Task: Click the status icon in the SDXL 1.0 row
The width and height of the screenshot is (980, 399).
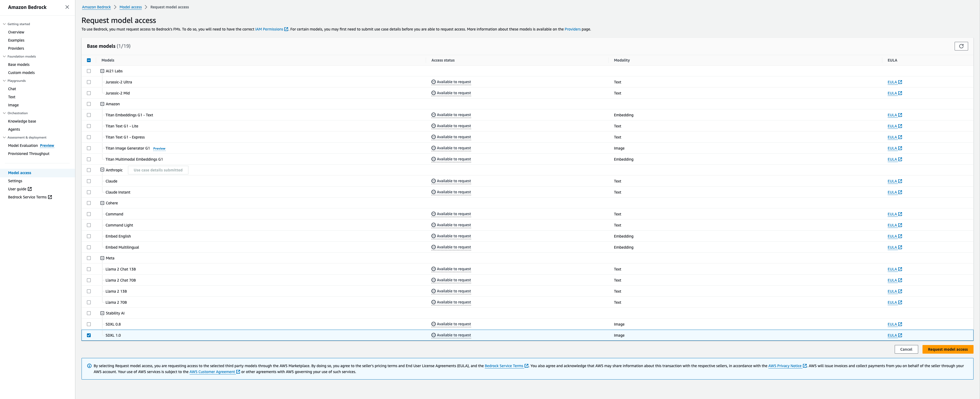Action: pyautogui.click(x=433, y=335)
